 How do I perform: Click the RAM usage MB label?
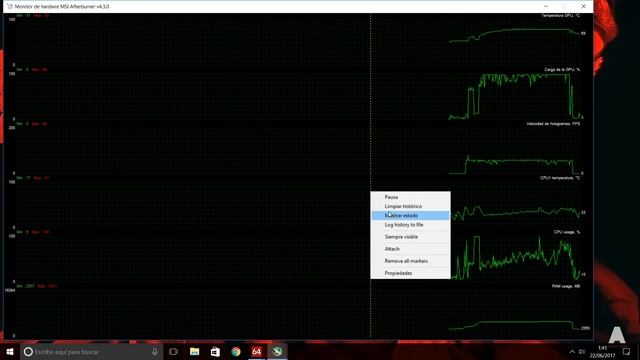pos(566,286)
